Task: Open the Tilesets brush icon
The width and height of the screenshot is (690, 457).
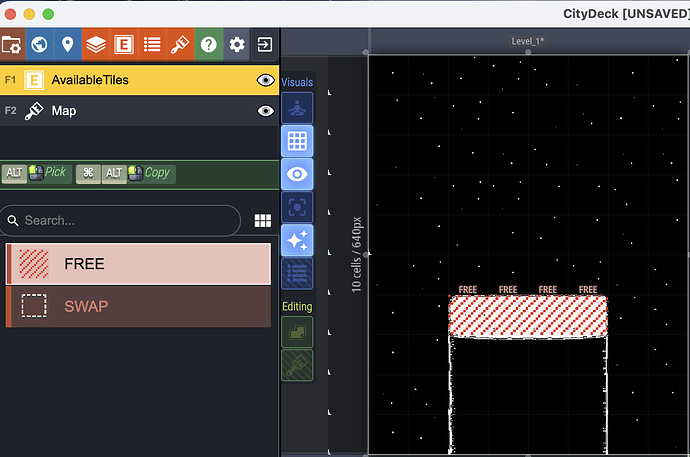Action: [x=180, y=44]
